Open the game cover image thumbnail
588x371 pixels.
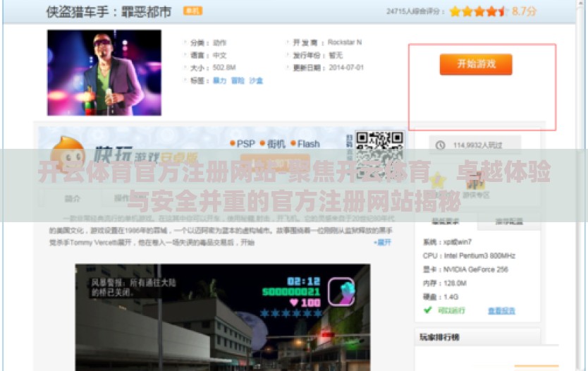pos(104,73)
